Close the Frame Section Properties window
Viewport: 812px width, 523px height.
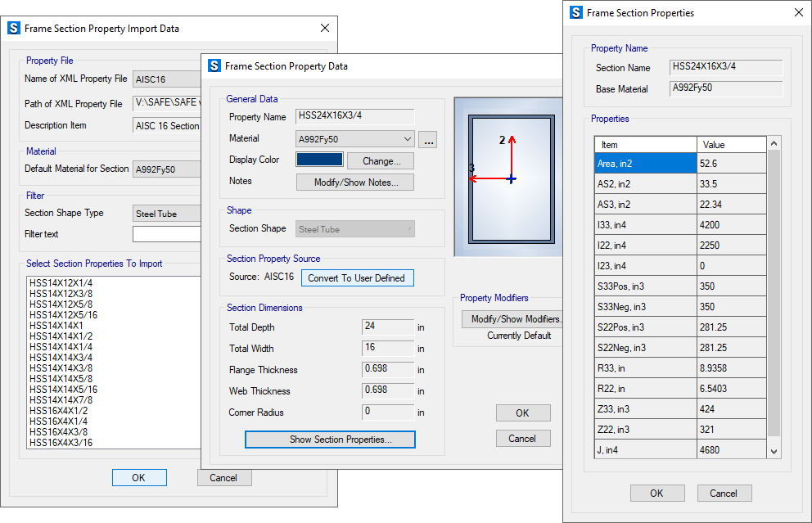point(798,12)
